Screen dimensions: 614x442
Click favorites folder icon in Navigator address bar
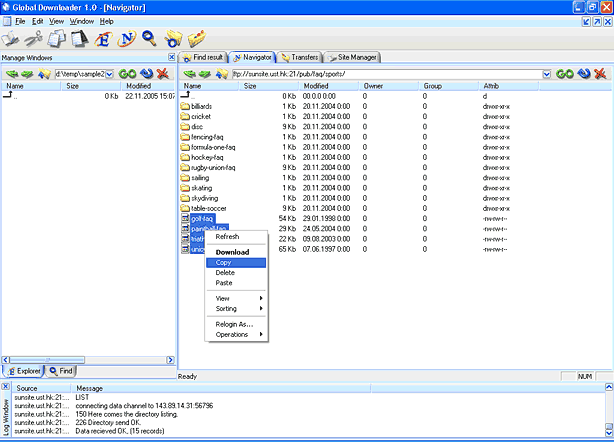coord(222,74)
